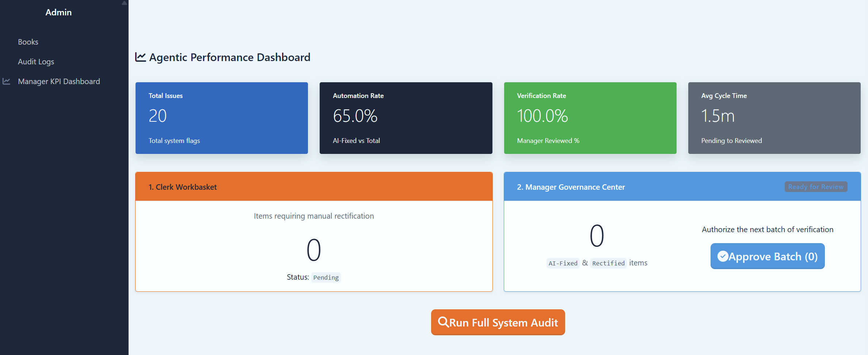Click the 'Manager Reviewed %' caption
Screen dimensions: 868x355
548,141
